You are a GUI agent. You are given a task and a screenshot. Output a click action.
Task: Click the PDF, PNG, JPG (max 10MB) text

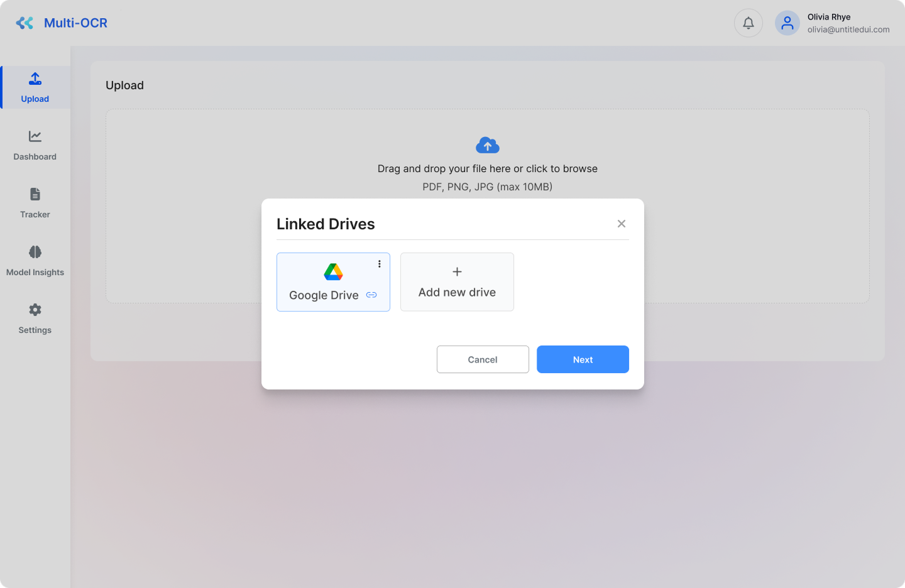pyautogui.click(x=488, y=187)
